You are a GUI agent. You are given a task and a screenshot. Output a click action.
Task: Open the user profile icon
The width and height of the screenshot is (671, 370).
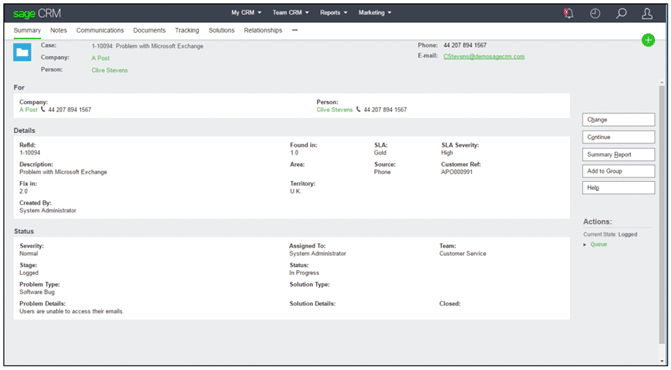pyautogui.click(x=647, y=13)
